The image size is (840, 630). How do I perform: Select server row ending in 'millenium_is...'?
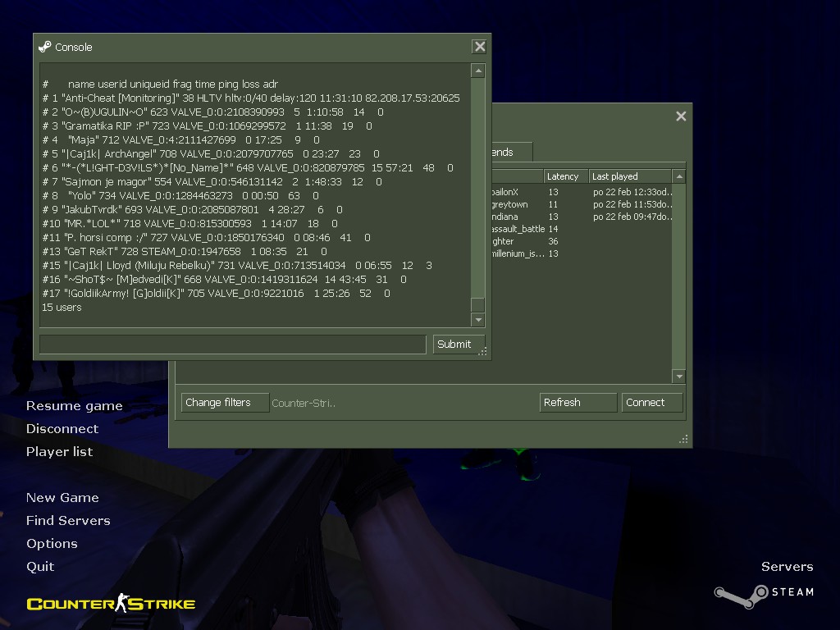(582, 253)
